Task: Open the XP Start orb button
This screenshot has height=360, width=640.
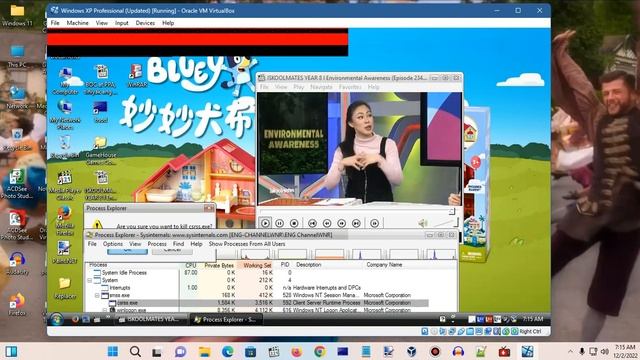Action: point(57,319)
